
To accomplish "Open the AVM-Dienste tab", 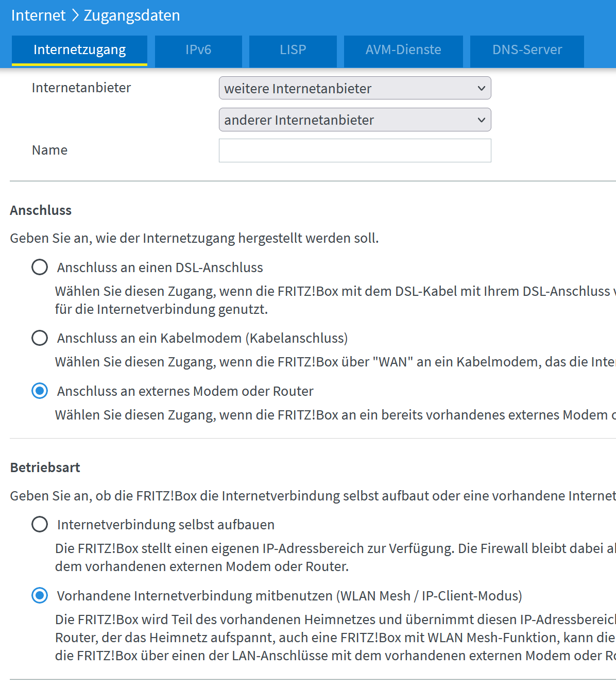I will point(403,50).
